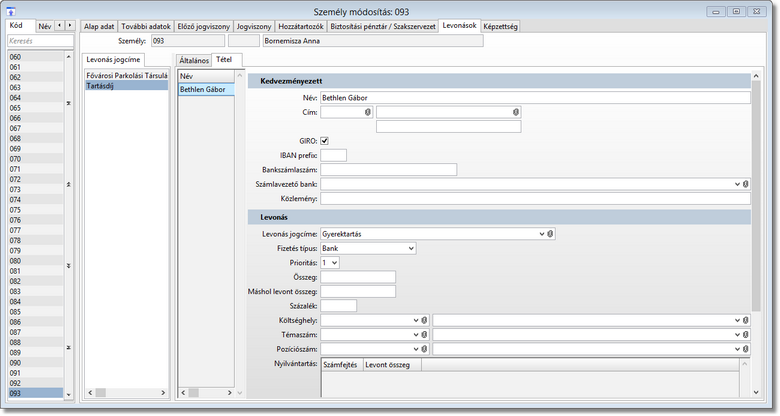Expand the Prioritás dropdown
Image resolution: width=780 pixels, height=416 pixels.
coord(334,262)
